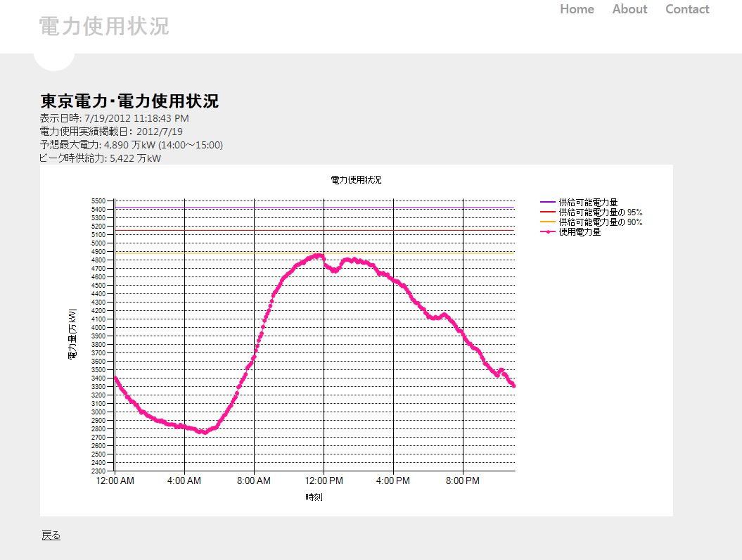Image resolution: width=742 pixels, height=560 pixels.
Task: Click the y-axis value 4000
Action: (98, 328)
